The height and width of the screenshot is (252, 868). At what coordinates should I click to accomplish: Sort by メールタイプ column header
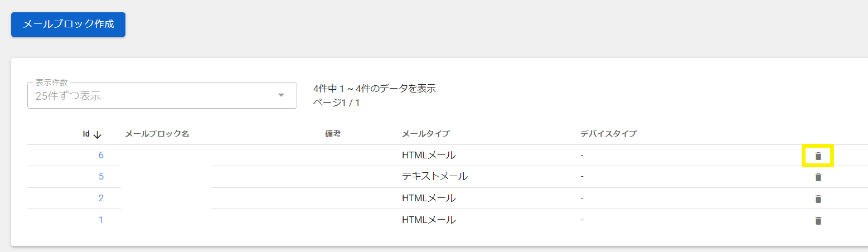click(x=425, y=134)
